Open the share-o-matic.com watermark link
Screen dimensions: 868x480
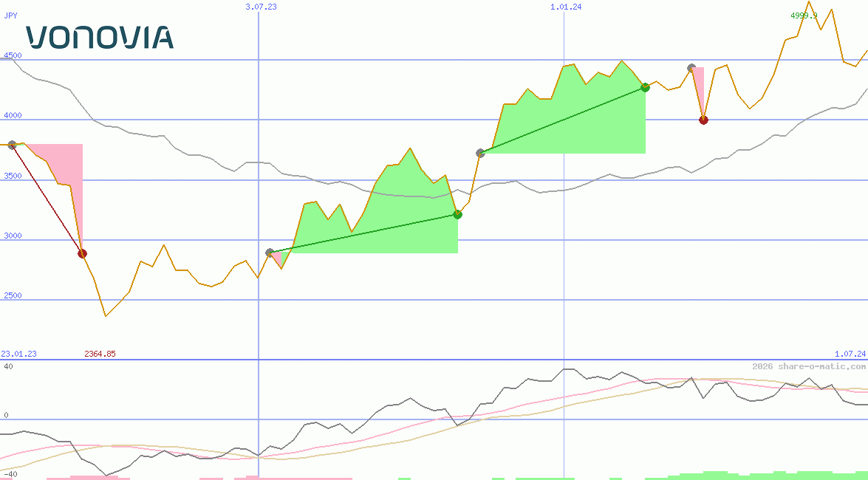pos(809,366)
